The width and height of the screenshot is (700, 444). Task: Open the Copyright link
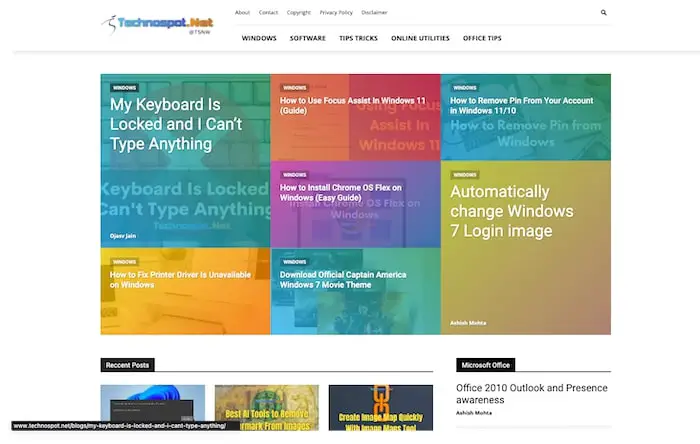(x=299, y=12)
